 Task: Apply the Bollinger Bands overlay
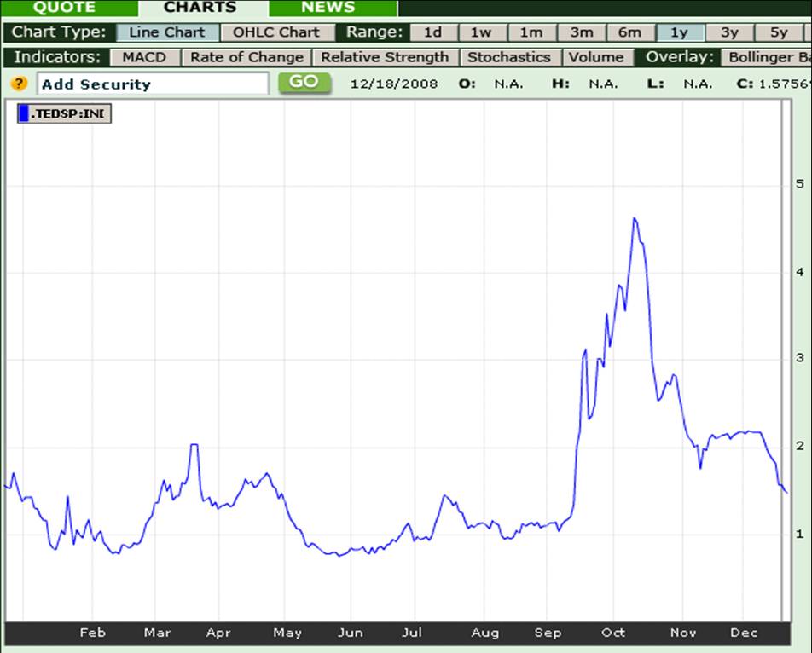click(767, 57)
